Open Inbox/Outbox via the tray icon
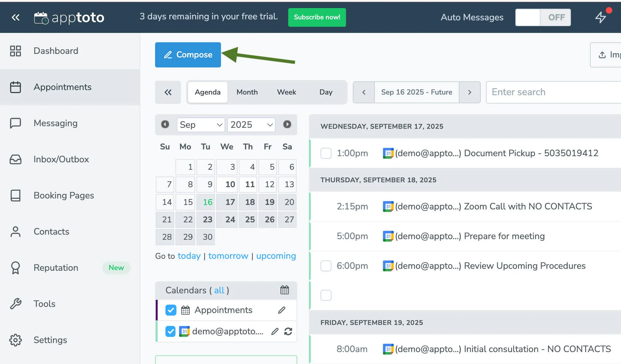 click(x=15, y=159)
